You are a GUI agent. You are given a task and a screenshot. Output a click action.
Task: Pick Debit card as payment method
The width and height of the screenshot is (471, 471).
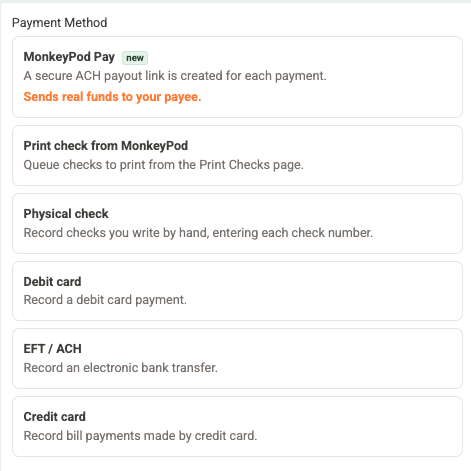click(237, 291)
